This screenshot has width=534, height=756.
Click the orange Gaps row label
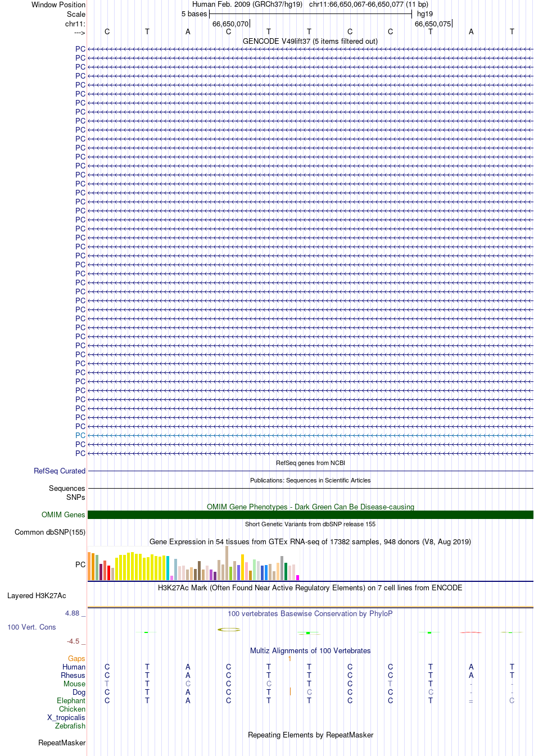pos(76,658)
